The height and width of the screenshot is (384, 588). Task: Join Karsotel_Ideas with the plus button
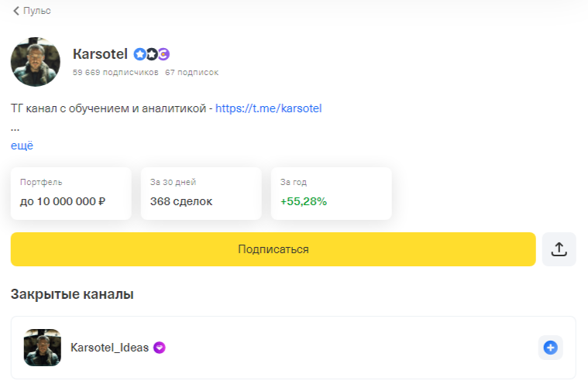point(551,348)
